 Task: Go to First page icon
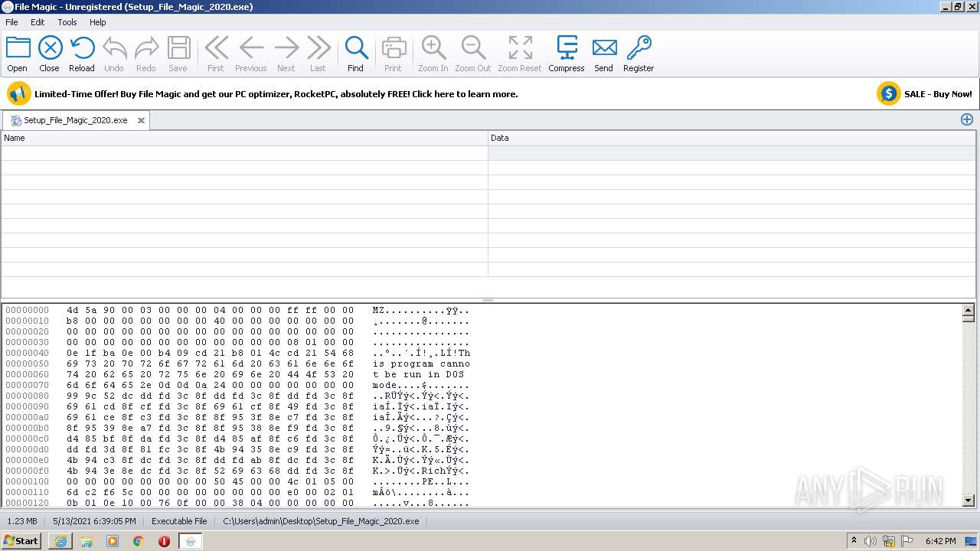point(216,48)
